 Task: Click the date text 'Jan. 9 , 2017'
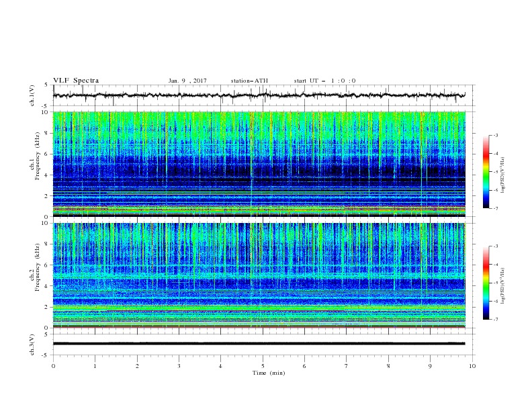[x=187, y=81]
